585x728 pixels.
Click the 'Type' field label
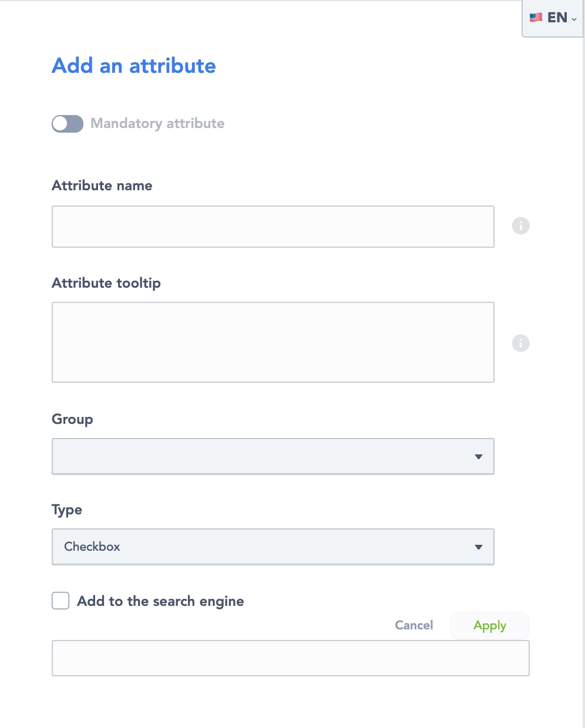[67, 510]
